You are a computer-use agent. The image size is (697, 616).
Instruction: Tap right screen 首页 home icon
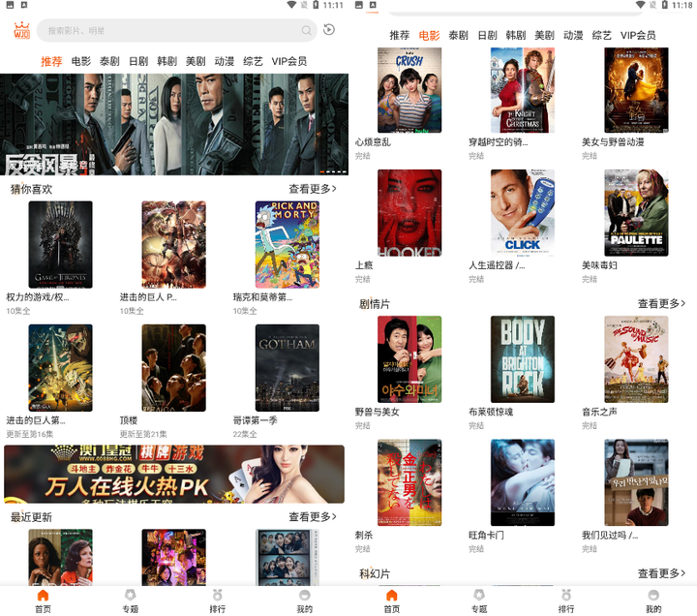click(x=392, y=595)
